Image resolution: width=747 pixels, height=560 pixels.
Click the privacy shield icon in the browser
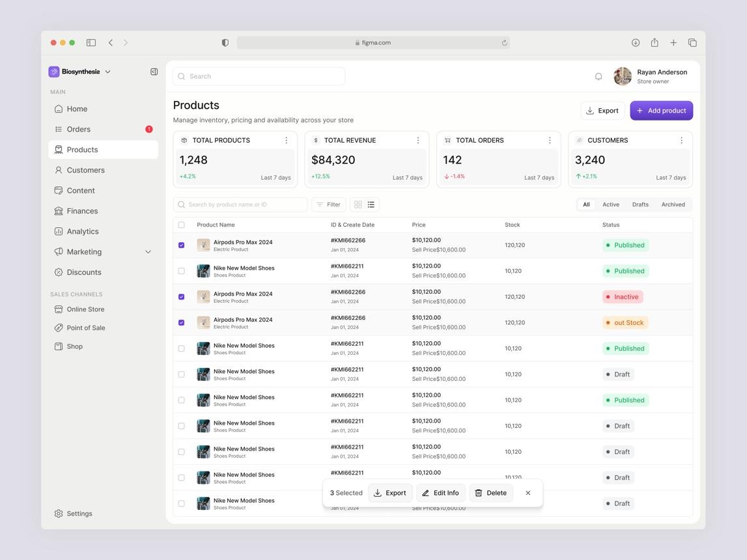tap(225, 42)
